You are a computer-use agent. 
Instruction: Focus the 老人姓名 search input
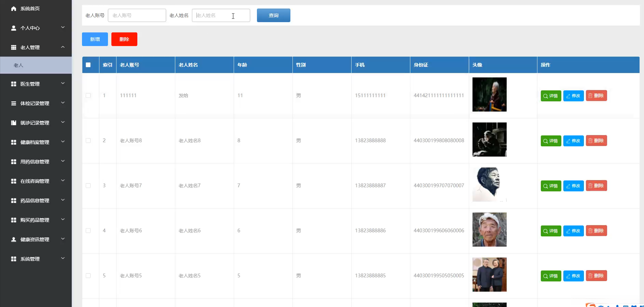(x=221, y=15)
